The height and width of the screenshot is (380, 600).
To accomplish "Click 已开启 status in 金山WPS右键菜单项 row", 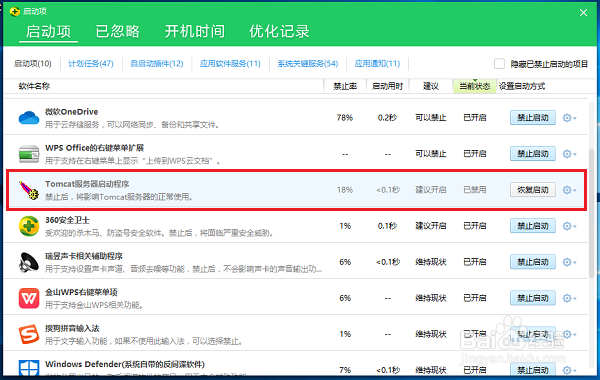I will (474, 298).
